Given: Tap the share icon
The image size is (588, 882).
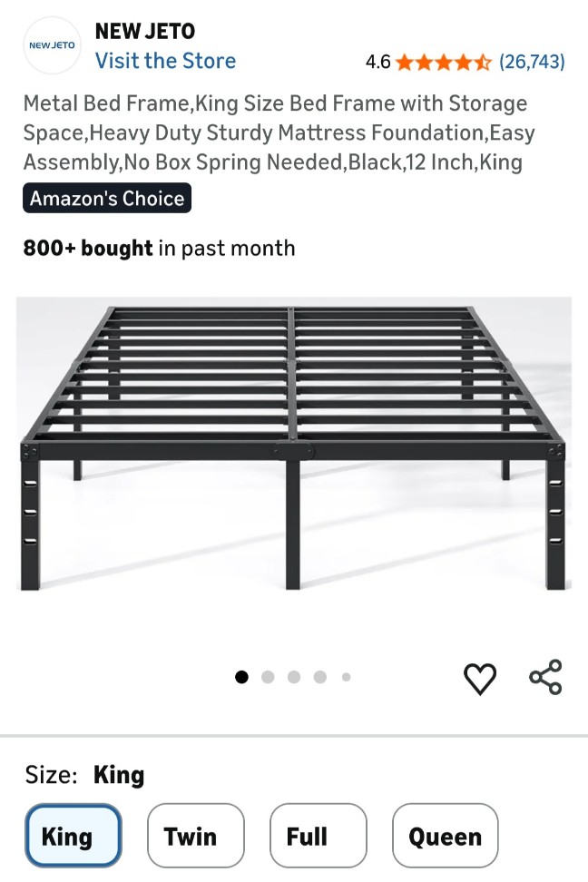Looking at the screenshot, I should (545, 678).
